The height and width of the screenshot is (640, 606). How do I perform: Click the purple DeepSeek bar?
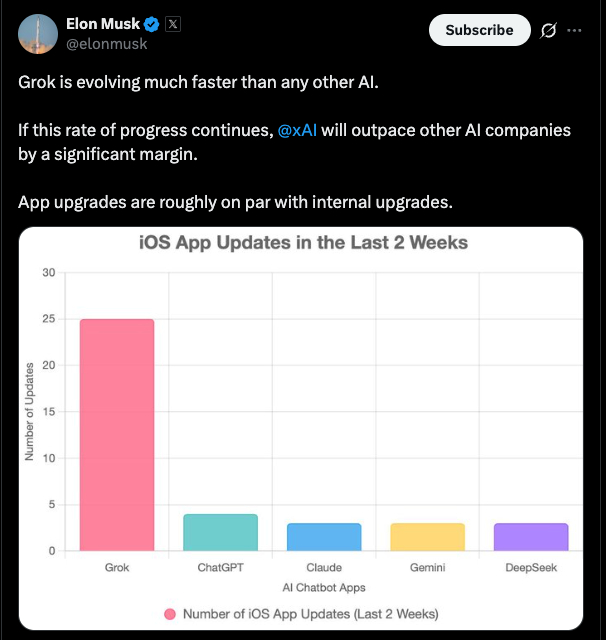pyautogui.click(x=531, y=537)
